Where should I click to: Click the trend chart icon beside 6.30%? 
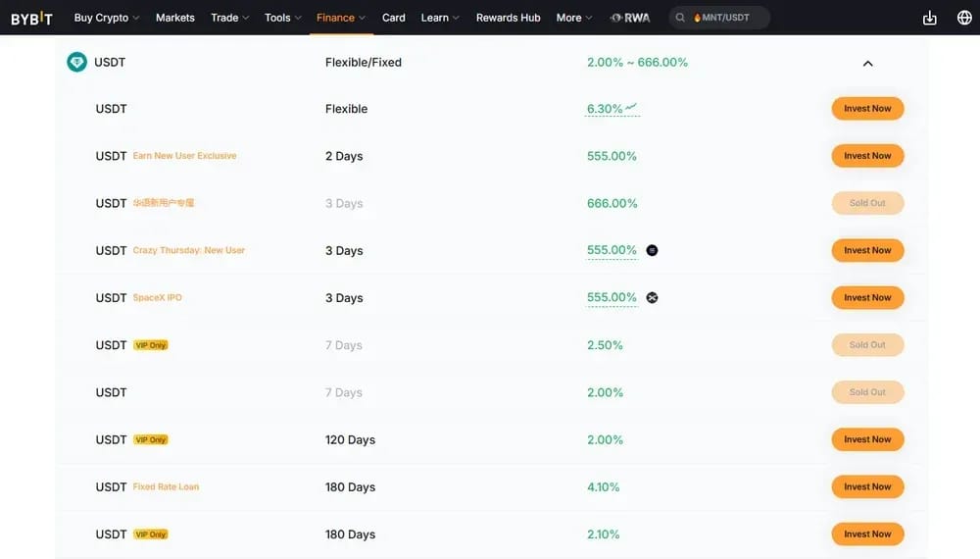[x=631, y=107]
